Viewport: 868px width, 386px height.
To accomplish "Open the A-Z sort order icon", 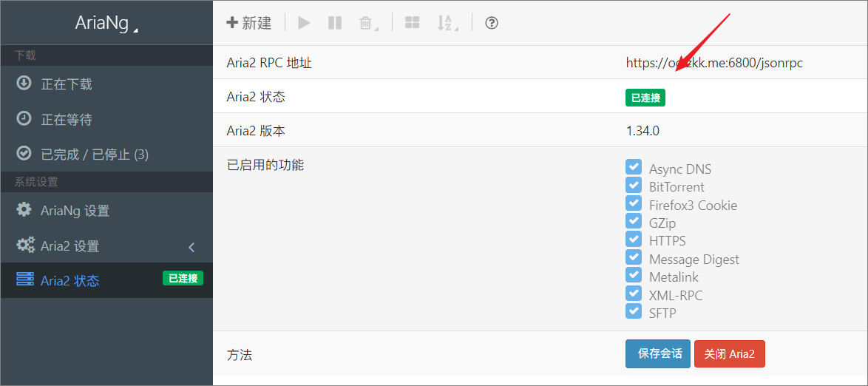I will pos(446,23).
